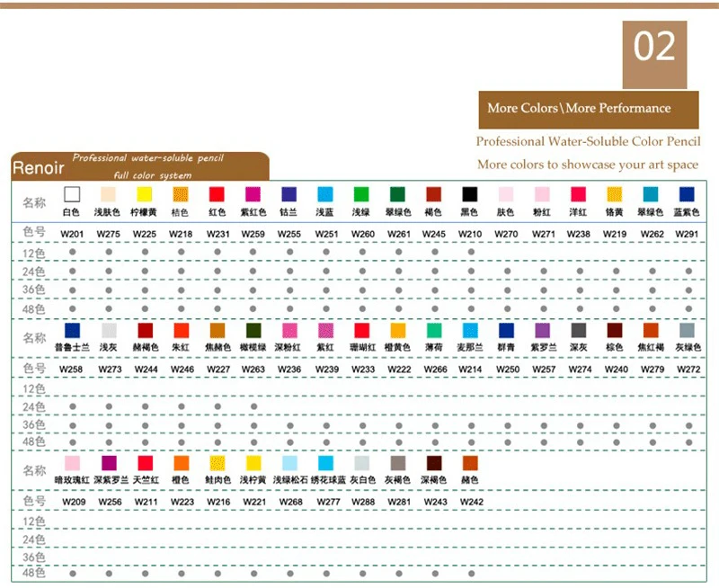Image resolution: width=719 pixels, height=588 pixels.
Task: Click the '绣花球蓝' color name
Action: click(x=328, y=480)
